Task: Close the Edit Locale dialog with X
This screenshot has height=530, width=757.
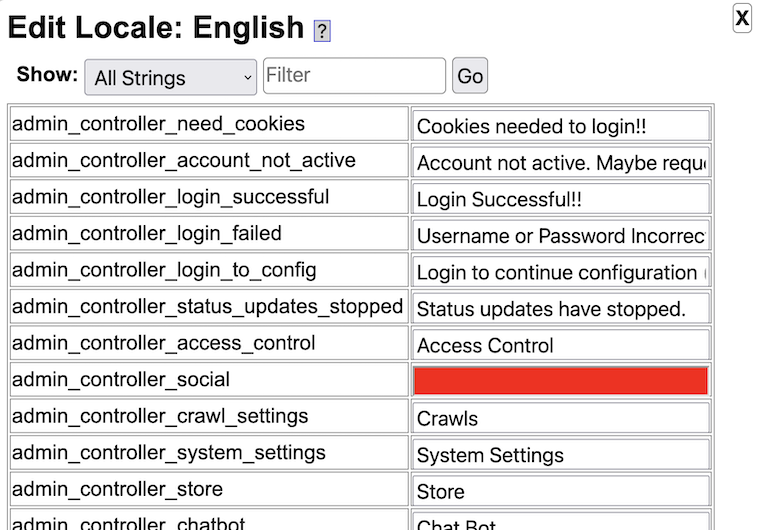Action: click(x=742, y=18)
